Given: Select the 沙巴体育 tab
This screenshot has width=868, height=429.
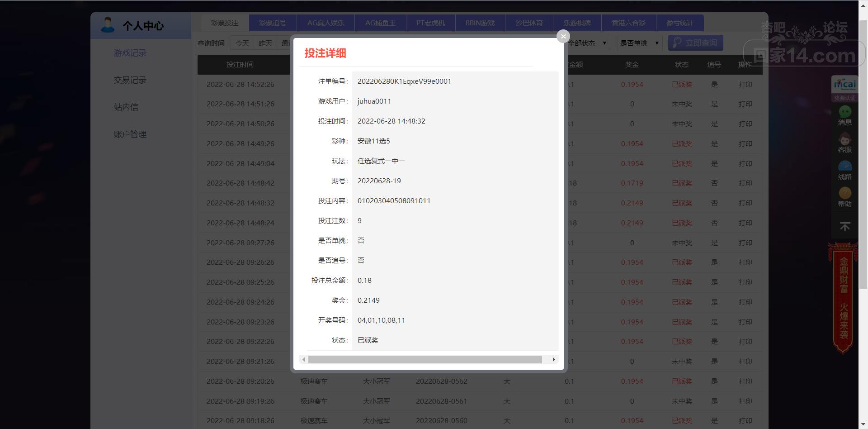Looking at the screenshot, I should point(529,23).
